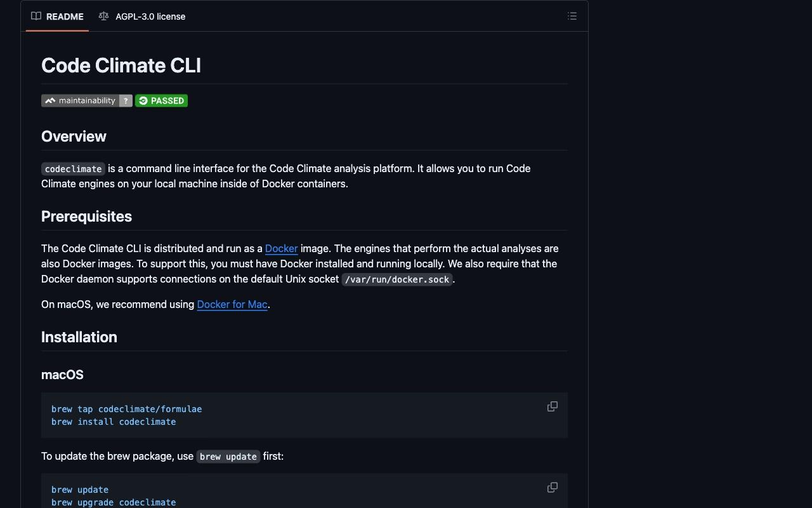Follow the Docker hyperlink
Image resolution: width=812 pixels, height=508 pixels.
coord(282,248)
